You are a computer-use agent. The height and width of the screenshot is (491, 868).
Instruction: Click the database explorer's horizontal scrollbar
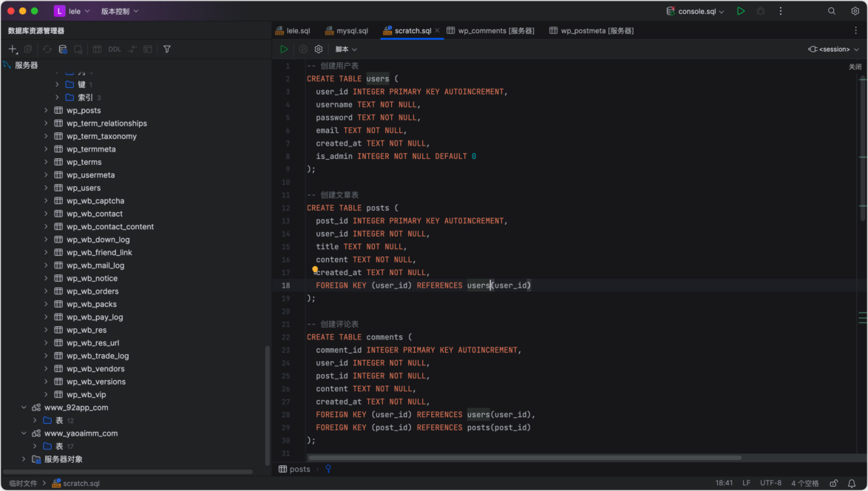[128, 473]
